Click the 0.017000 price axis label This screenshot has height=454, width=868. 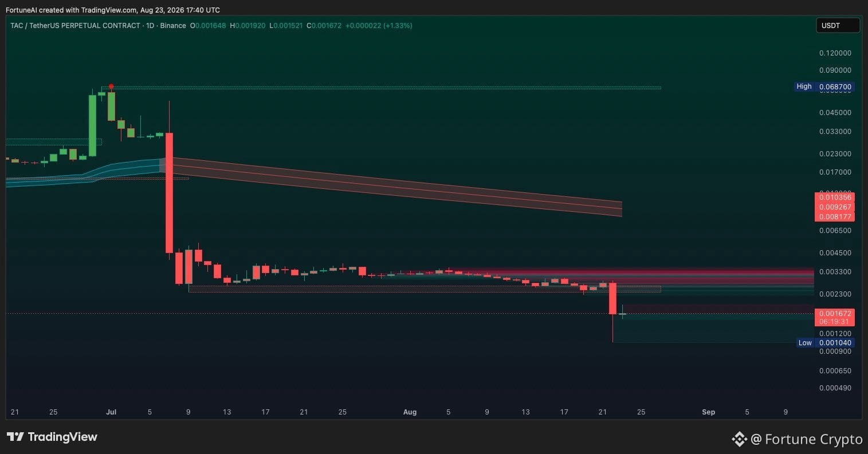pyautogui.click(x=835, y=172)
